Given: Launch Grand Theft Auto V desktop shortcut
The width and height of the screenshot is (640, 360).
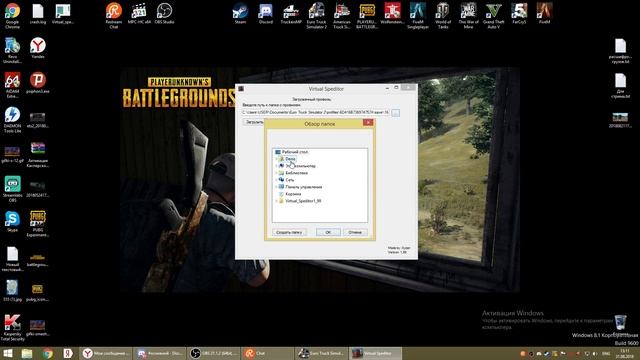Looking at the screenshot, I should tap(493, 16).
